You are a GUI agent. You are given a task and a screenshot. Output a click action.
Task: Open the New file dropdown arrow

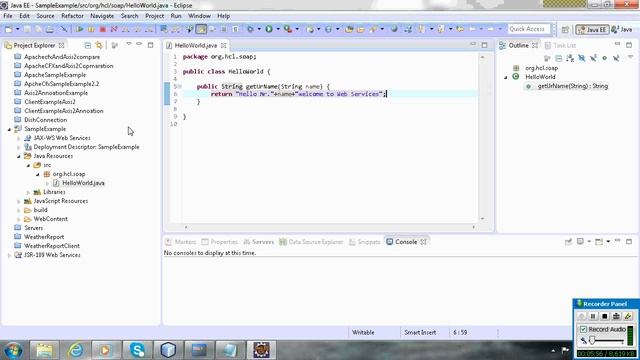pos(18,29)
